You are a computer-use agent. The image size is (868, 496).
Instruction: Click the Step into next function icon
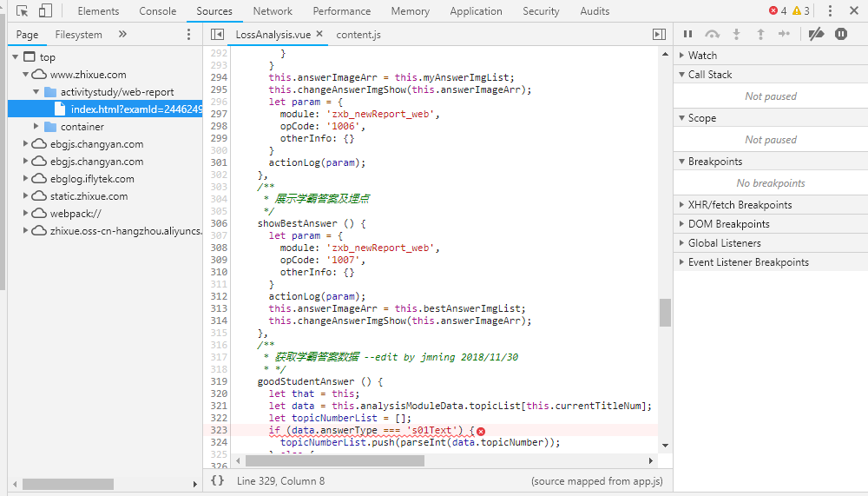(x=736, y=35)
